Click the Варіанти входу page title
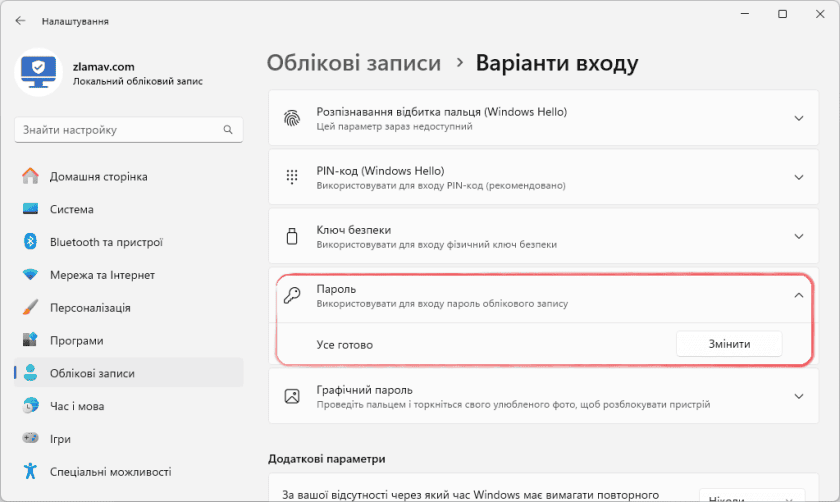The width and height of the screenshot is (840, 502). tap(557, 63)
